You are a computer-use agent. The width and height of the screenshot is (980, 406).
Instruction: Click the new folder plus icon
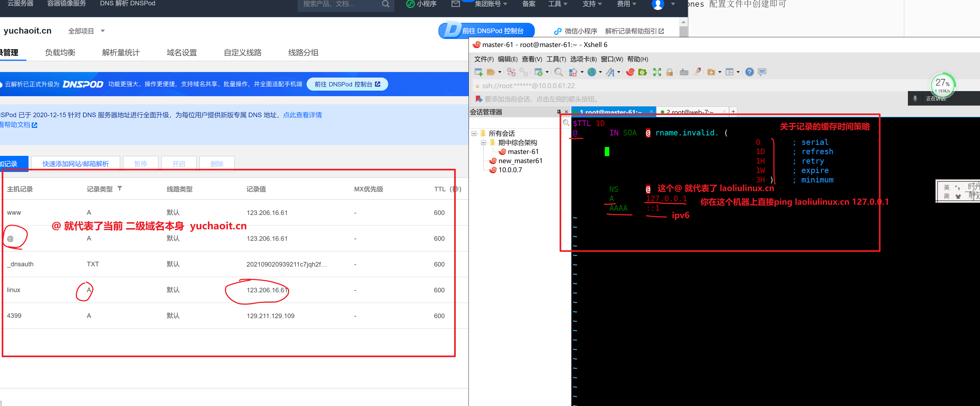pyautogui.click(x=711, y=72)
